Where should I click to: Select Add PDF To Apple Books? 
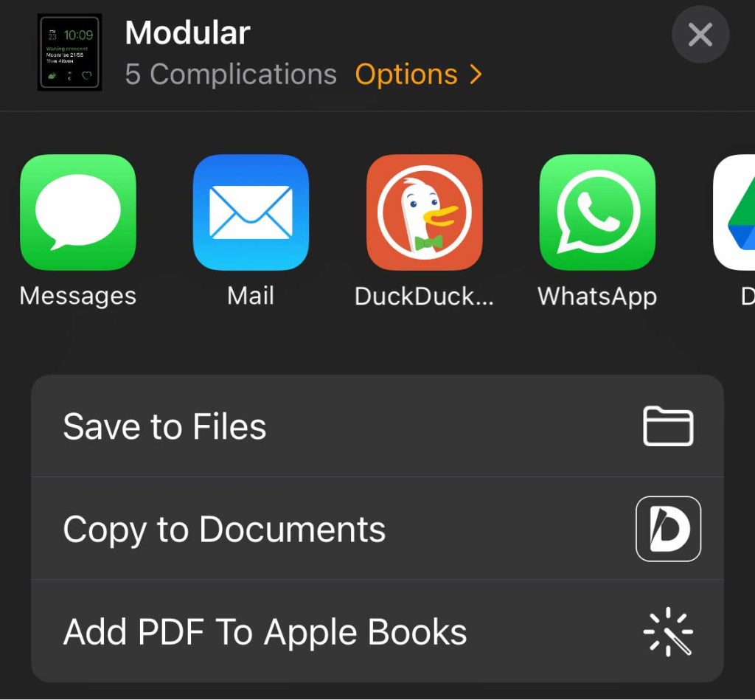(377, 631)
